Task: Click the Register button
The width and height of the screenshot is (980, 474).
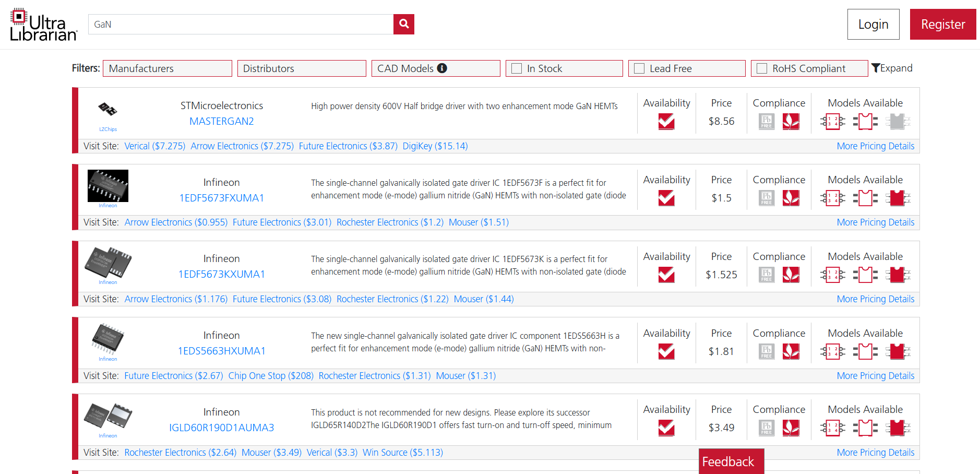Action: [x=942, y=25]
